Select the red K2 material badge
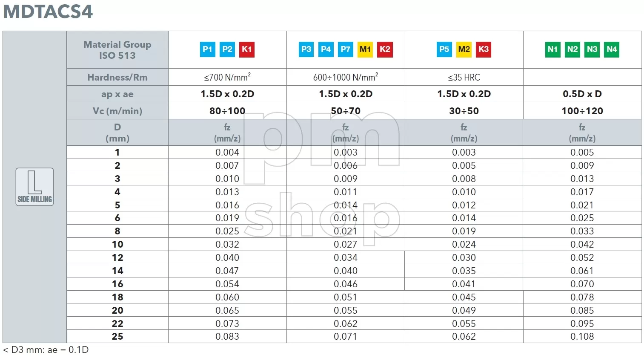Screen dimensions: 644x358 385,49
